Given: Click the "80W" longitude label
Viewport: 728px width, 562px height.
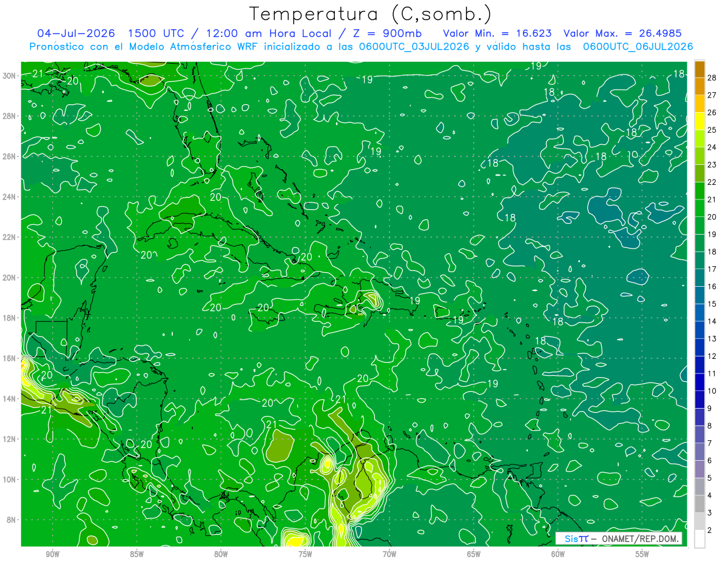Looking at the screenshot, I should click(x=221, y=554).
